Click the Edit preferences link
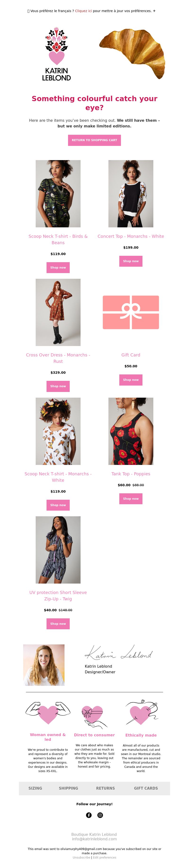Image resolution: width=189 pixels, height=868 pixels. click(105, 858)
